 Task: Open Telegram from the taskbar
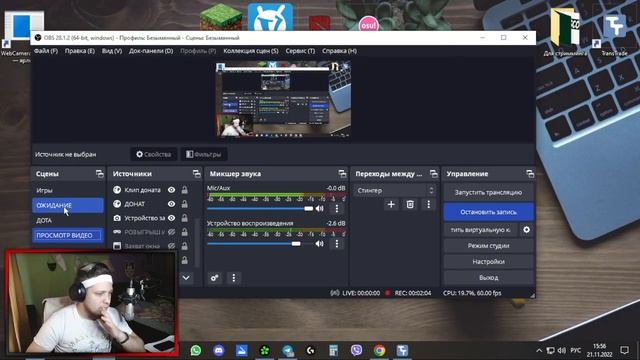pos(288,350)
